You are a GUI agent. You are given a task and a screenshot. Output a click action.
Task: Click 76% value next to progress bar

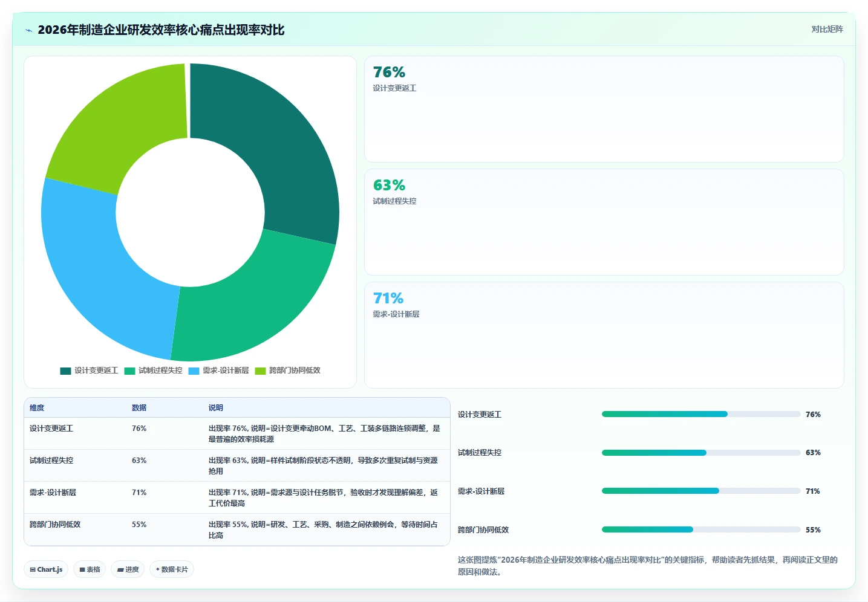[x=813, y=415]
